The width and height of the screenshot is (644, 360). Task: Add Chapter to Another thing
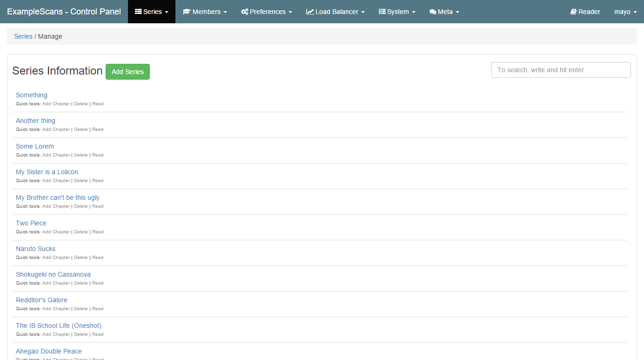(56, 129)
